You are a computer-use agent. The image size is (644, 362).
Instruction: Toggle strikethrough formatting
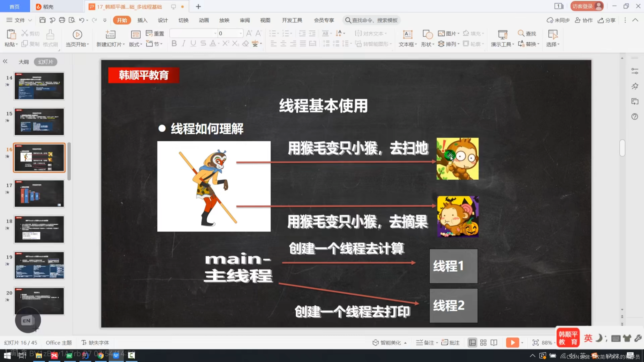point(203,44)
